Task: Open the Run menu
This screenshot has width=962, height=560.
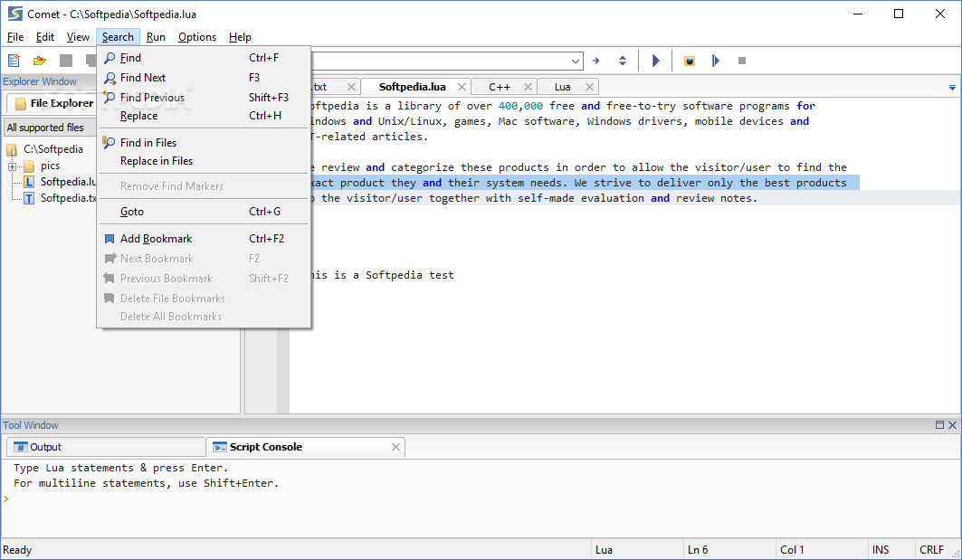Action: 156,37
